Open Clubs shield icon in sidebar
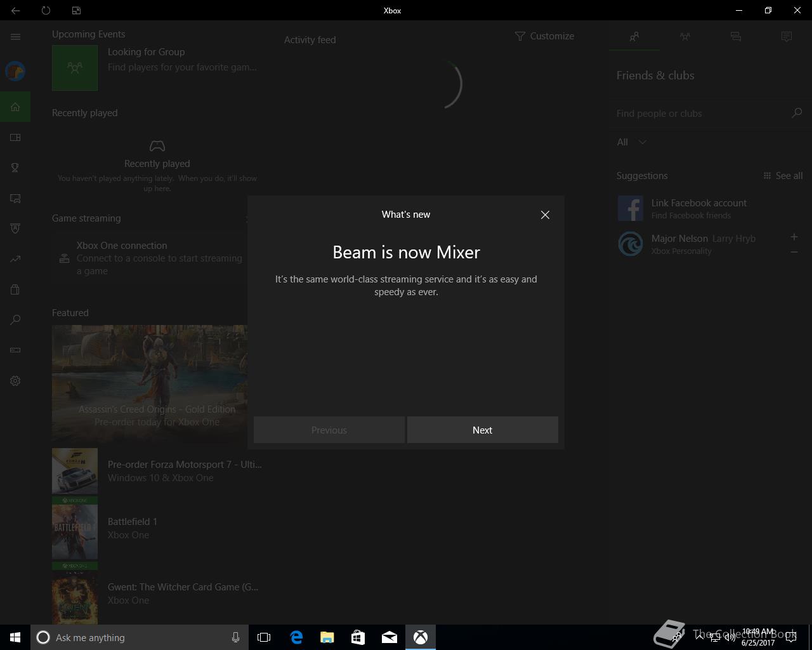Viewport: 812px width, 650px height. tap(15, 229)
